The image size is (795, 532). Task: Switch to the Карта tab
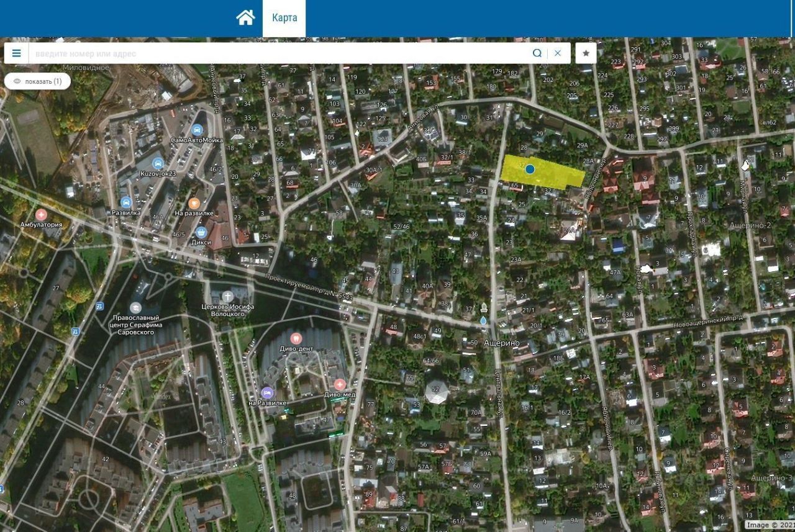[x=284, y=17]
